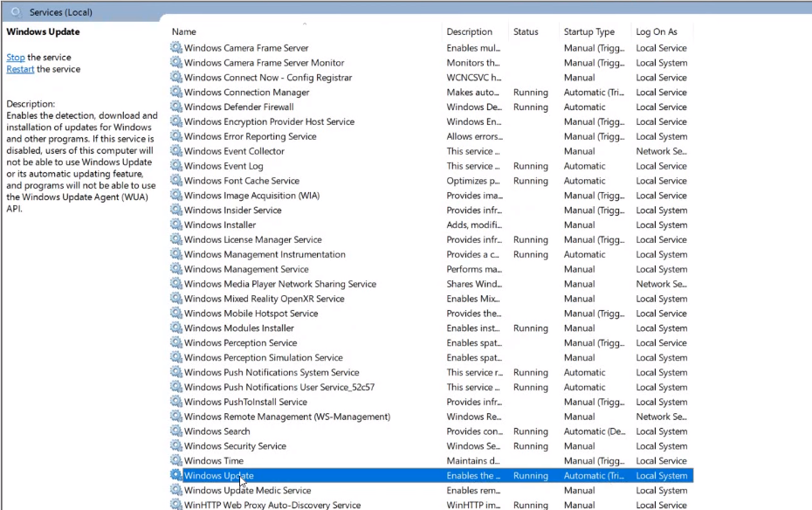This screenshot has height=510, width=812.
Task: Click the gear icon for Windows Perception Simulation Service
Action: pos(176,357)
